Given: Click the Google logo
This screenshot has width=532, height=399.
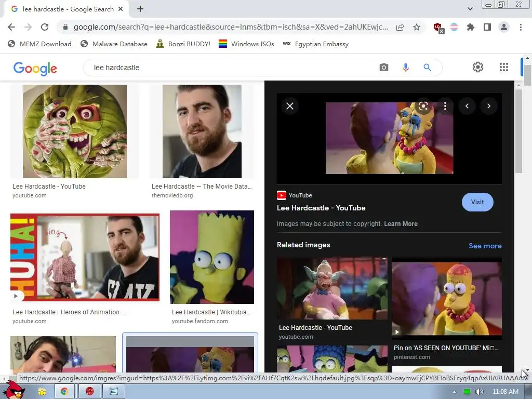Looking at the screenshot, I should [x=35, y=68].
